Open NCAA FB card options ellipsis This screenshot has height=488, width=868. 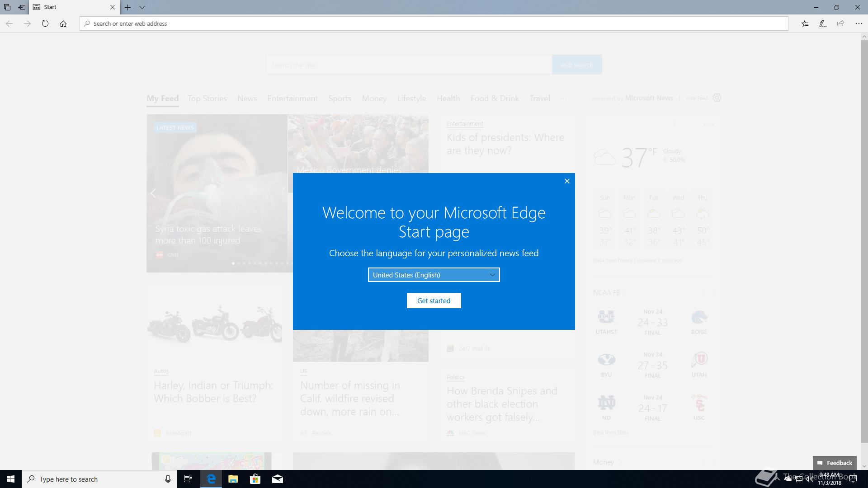[708, 293]
